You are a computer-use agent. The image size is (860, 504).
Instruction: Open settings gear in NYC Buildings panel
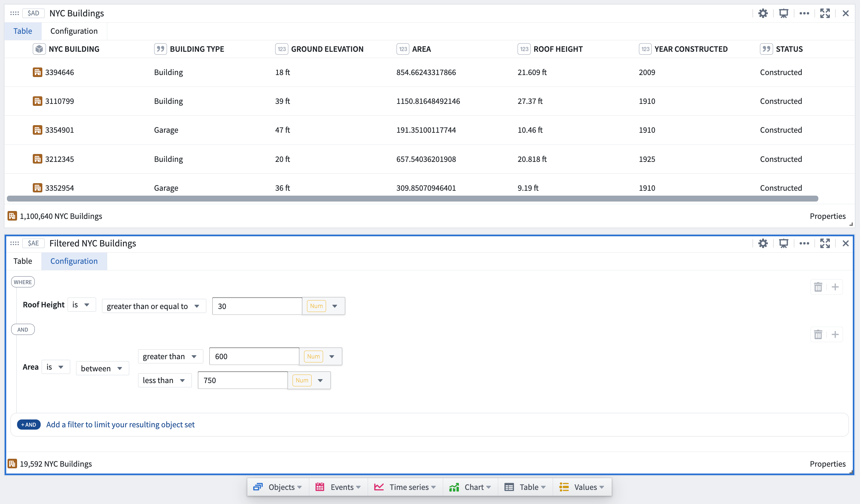click(763, 13)
